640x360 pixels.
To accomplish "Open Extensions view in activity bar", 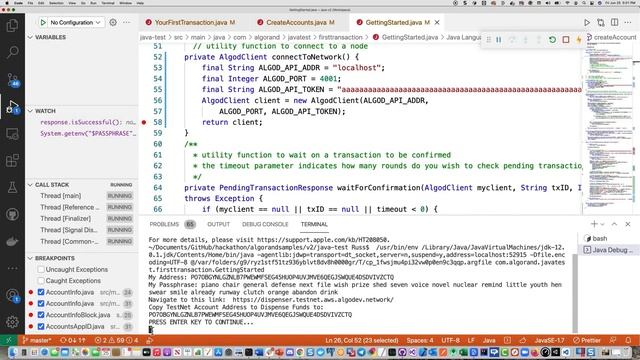I will click(12, 160).
